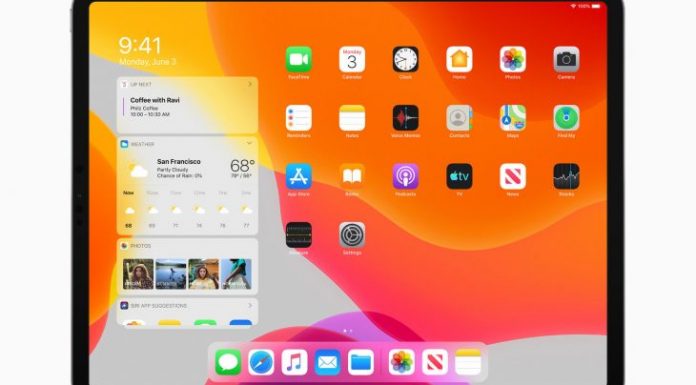
Task: Expand the Up Next widget chevron
Action: click(x=250, y=84)
